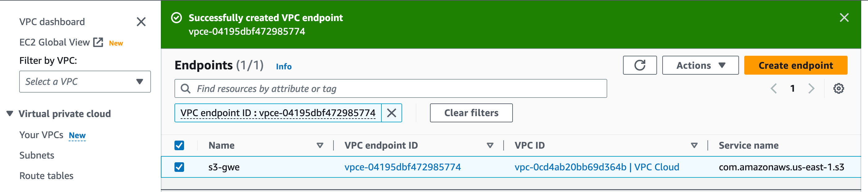The width and height of the screenshot is (868, 192).
Task: Open the Select a VPC dropdown
Action: pos(85,81)
